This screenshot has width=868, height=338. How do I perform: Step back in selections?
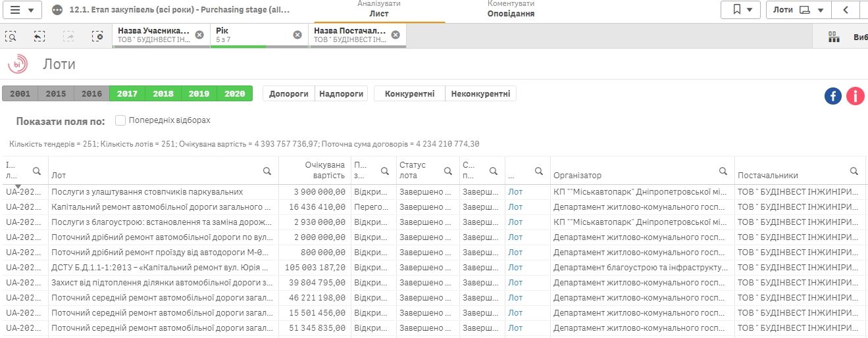point(39,36)
